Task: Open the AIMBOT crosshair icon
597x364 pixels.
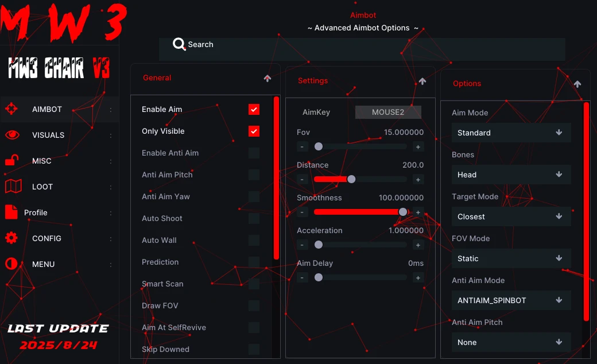Action: coord(11,109)
